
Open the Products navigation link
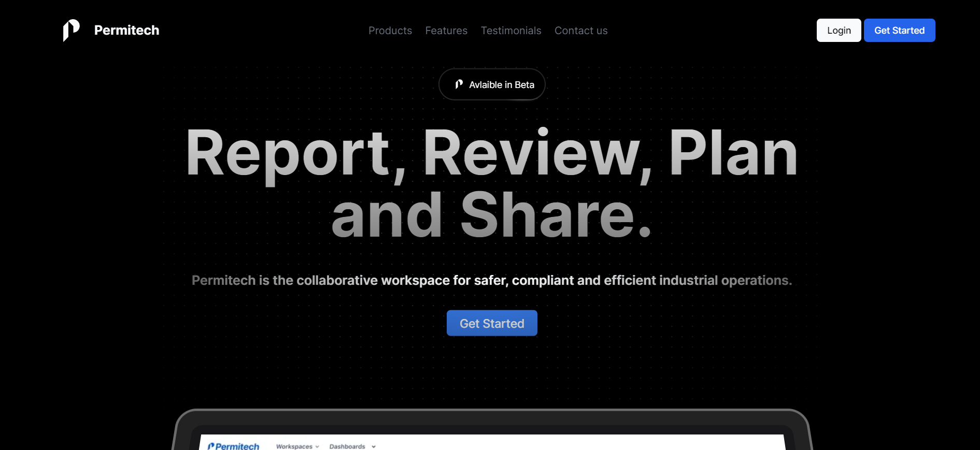click(390, 31)
